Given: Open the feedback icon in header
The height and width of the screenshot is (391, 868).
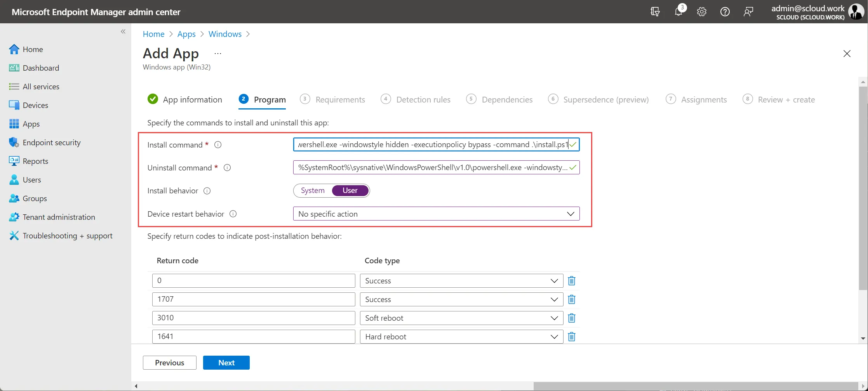Looking at the screenshot, I should click(748, 12).
